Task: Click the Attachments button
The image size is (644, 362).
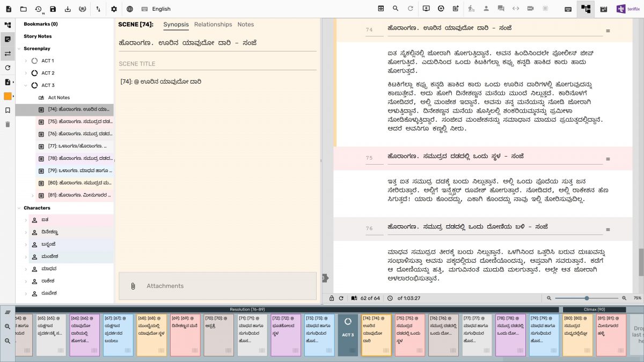Action: pos(165,286)
